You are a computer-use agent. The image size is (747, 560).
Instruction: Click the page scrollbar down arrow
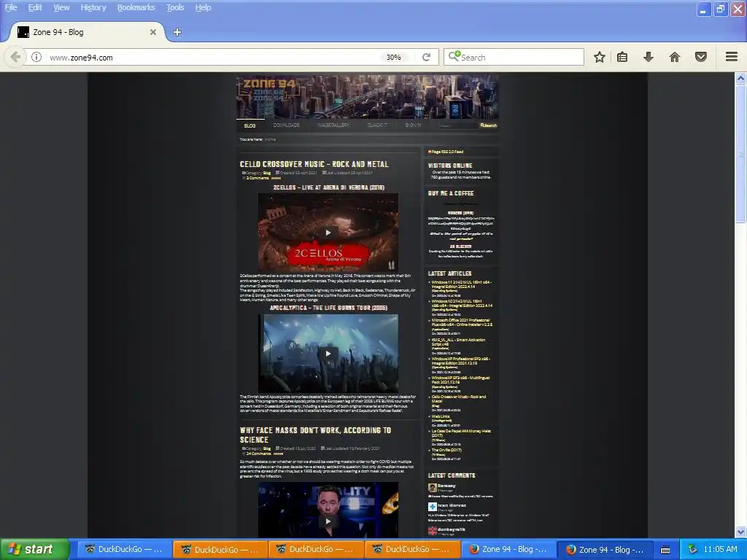point(740,532)
